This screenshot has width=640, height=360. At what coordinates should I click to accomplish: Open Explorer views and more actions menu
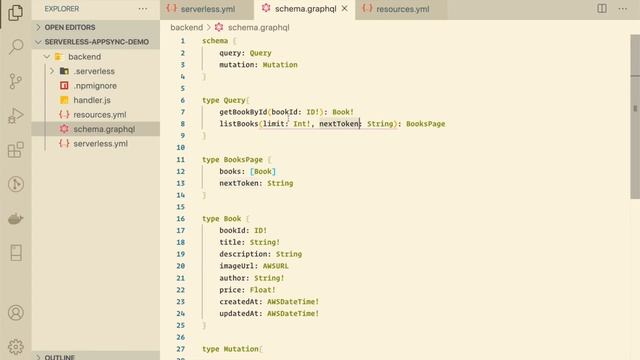coord(142,9)
